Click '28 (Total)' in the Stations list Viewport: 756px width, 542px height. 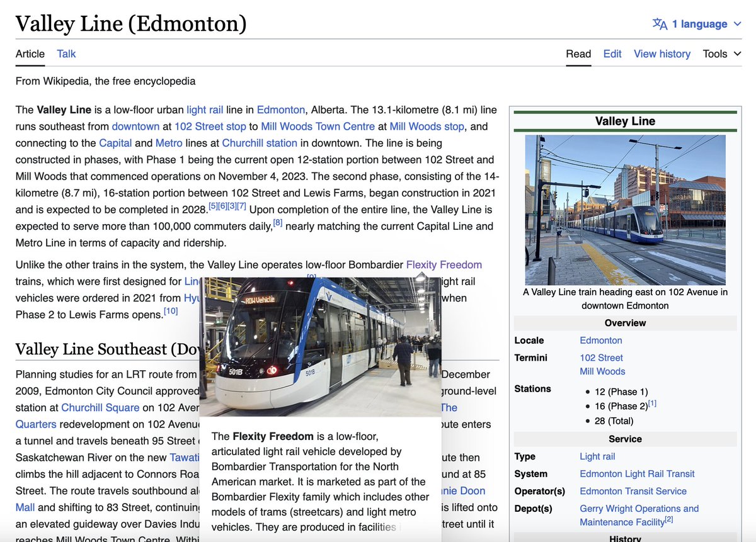(614, 421)
